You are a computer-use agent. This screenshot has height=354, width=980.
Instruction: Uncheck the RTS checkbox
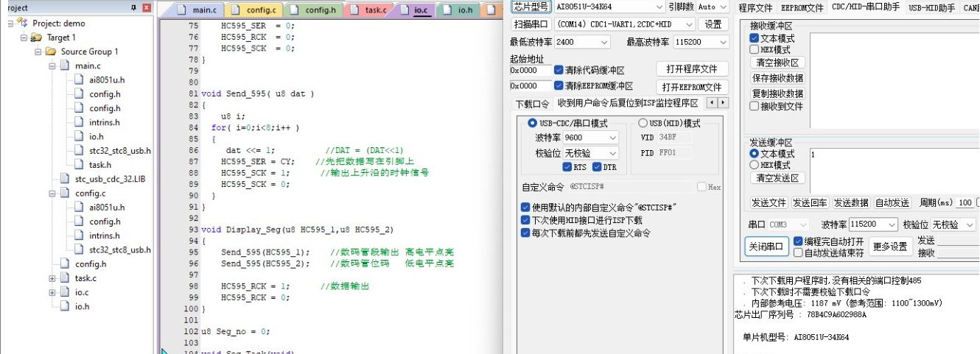tap(567, 167)
